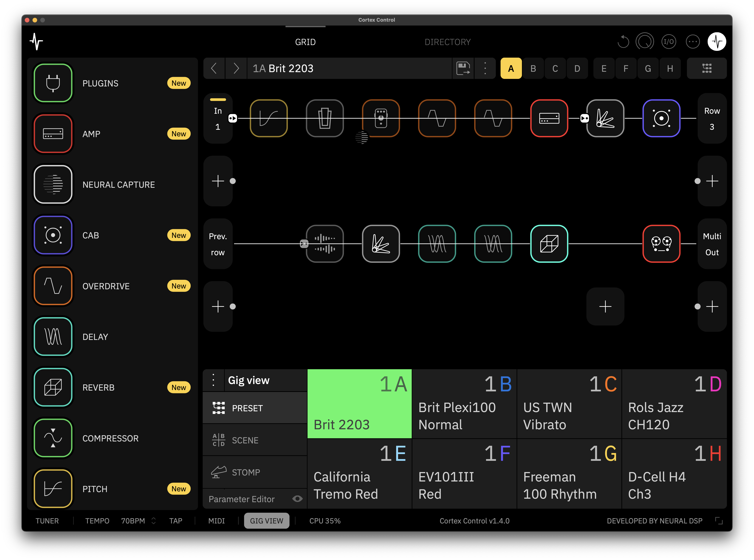
Task: Toggle the GIG VIEW button in footer
Action: tap(266, 521)
